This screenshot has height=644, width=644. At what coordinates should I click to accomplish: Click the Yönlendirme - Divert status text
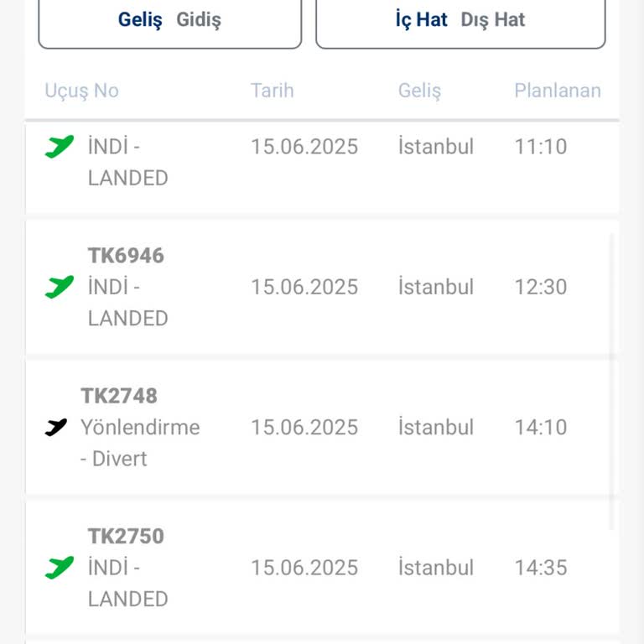pyautogui.click(x=140, y=443)
